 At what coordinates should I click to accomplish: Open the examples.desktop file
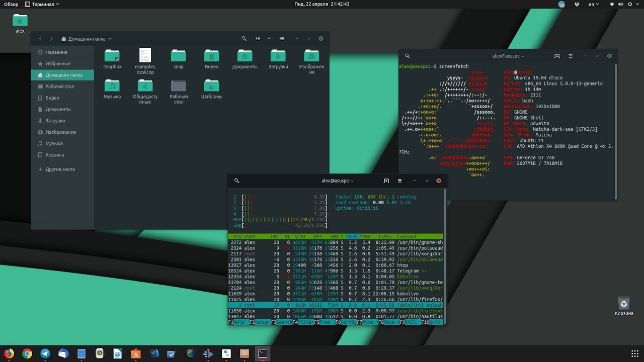click(145, 61)
